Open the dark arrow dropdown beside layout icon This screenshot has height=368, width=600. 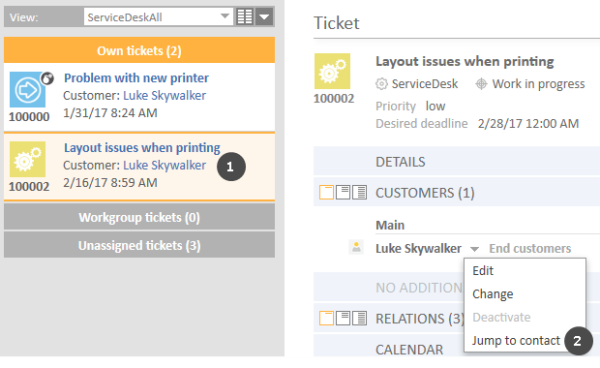click(x=264, y=17)
